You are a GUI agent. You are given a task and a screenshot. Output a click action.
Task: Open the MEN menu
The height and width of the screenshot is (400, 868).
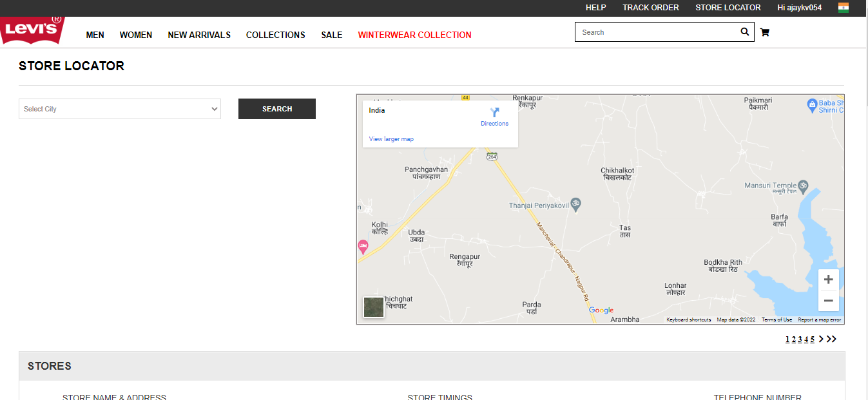(x=95, y=35)
